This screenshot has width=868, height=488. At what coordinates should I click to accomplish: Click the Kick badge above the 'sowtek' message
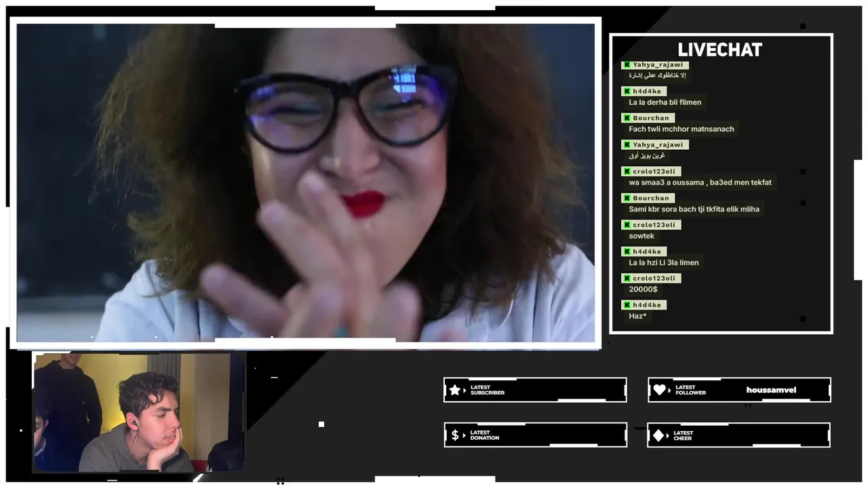pos(627,225)
